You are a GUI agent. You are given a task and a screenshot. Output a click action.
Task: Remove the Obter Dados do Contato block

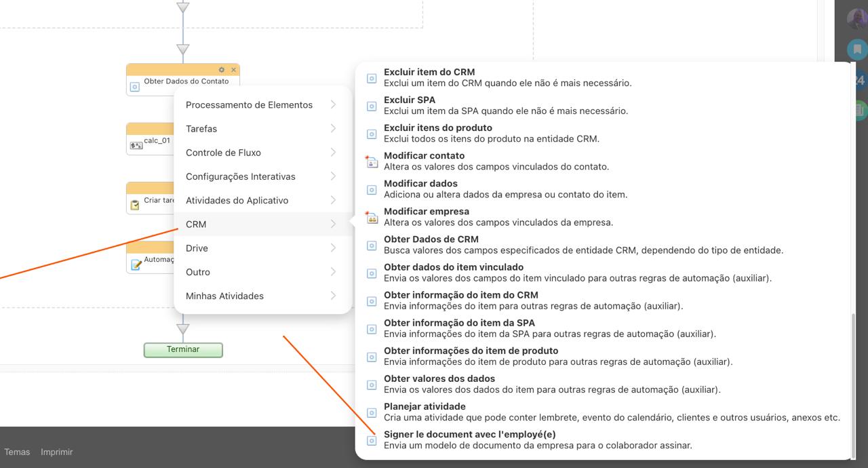point(233,70)
